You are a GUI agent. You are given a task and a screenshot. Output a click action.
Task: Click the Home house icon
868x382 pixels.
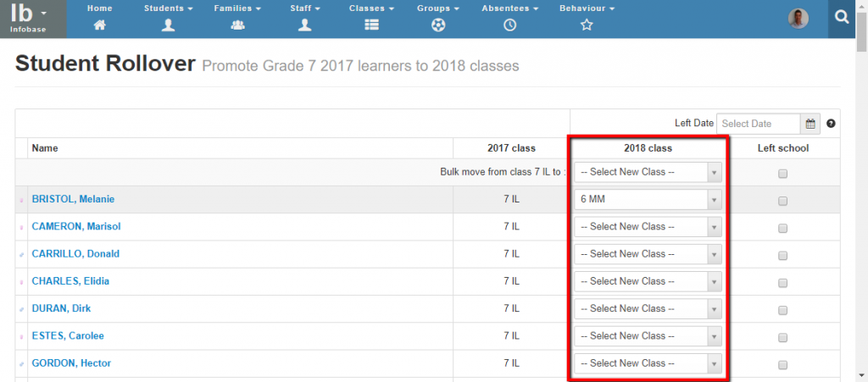tap(100, 25)
